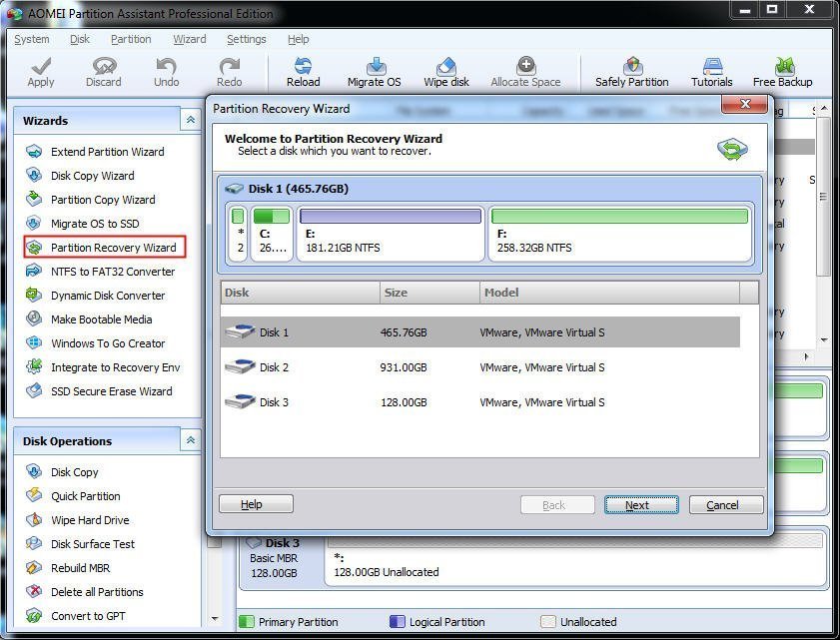Viewport: 840px width, 640px height.
Task: Open the Help menu
Action: pos(298,39)
